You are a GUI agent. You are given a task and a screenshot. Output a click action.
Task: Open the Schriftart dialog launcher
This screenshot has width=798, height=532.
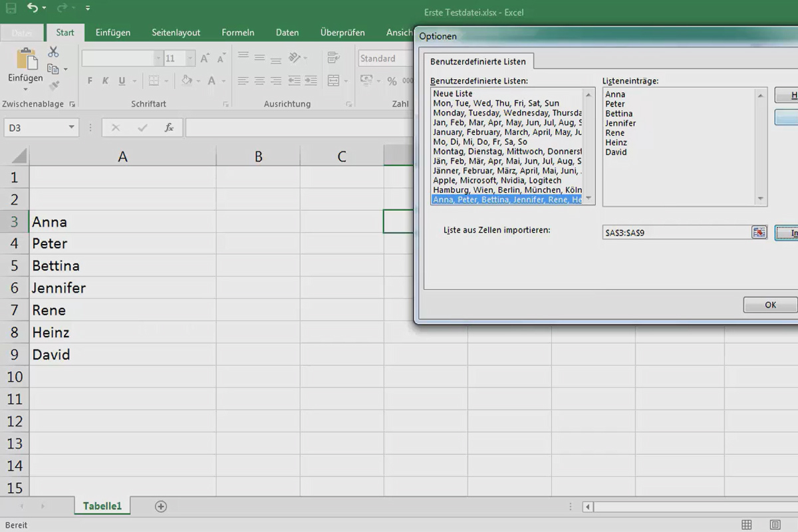coord(226,104)
